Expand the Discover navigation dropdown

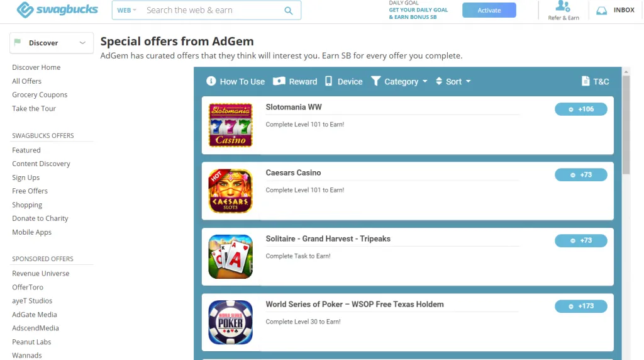click(52, 43)
